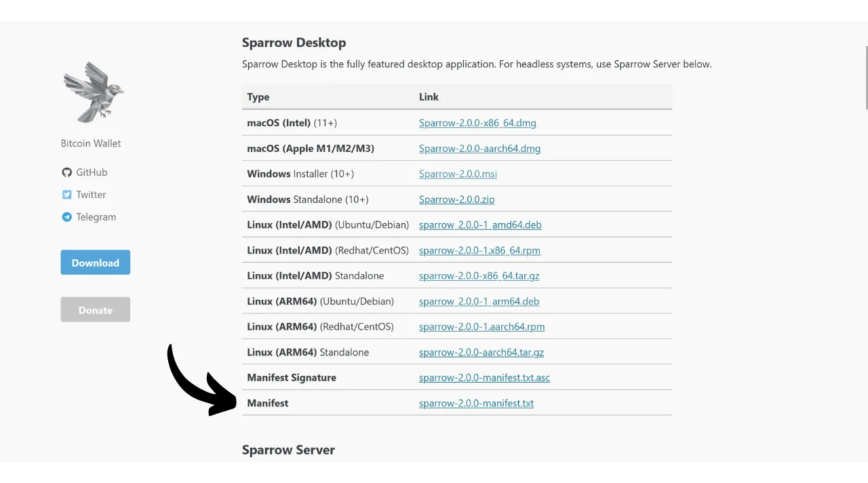Open the GitHub sidebar link
This screenshot has height=483, width=868.
[92, 172]
